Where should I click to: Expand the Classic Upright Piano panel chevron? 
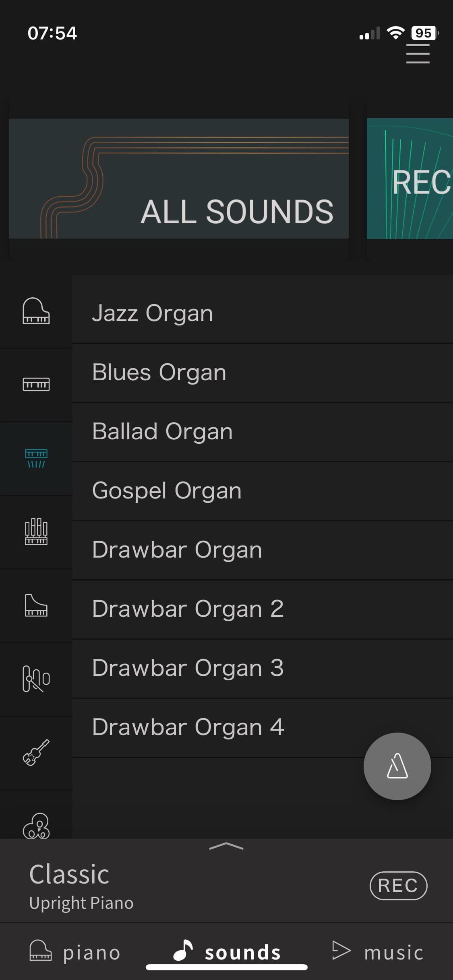226,846
